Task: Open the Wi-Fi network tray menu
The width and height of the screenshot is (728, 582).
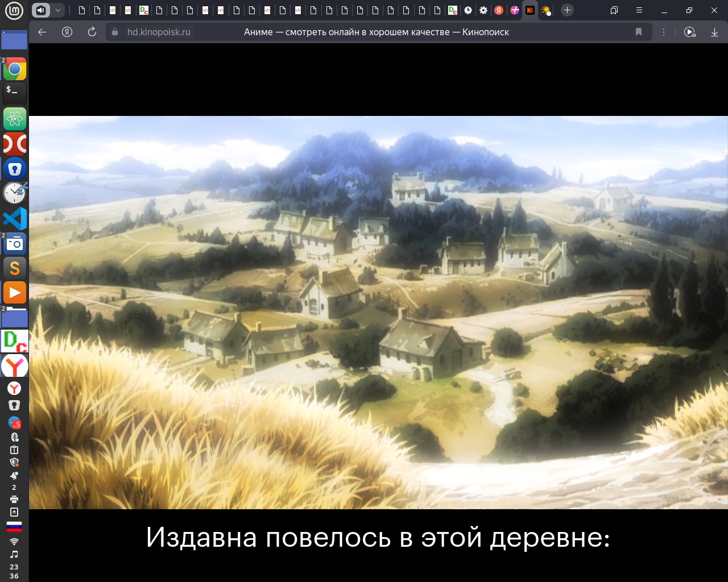Action: point(14,542)
